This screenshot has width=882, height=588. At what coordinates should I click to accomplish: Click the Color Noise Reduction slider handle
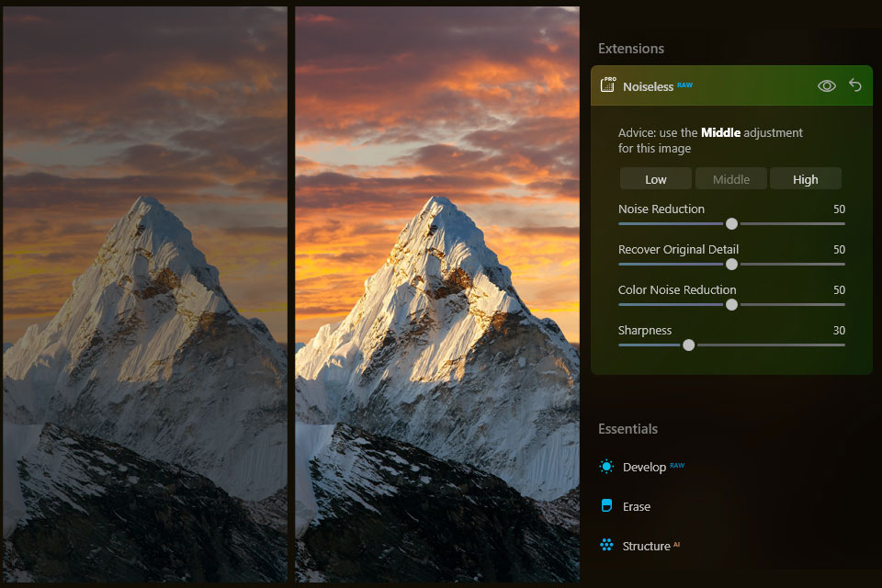[731, 304]
